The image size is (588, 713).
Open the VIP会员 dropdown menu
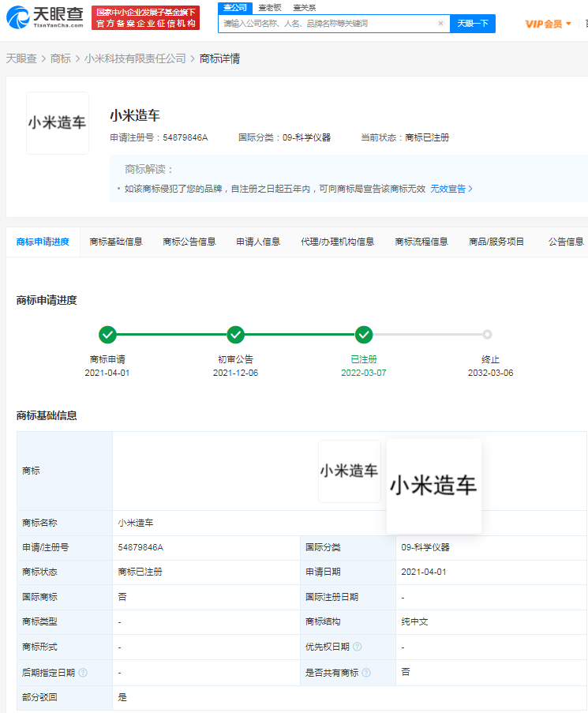tap(549, 24)
